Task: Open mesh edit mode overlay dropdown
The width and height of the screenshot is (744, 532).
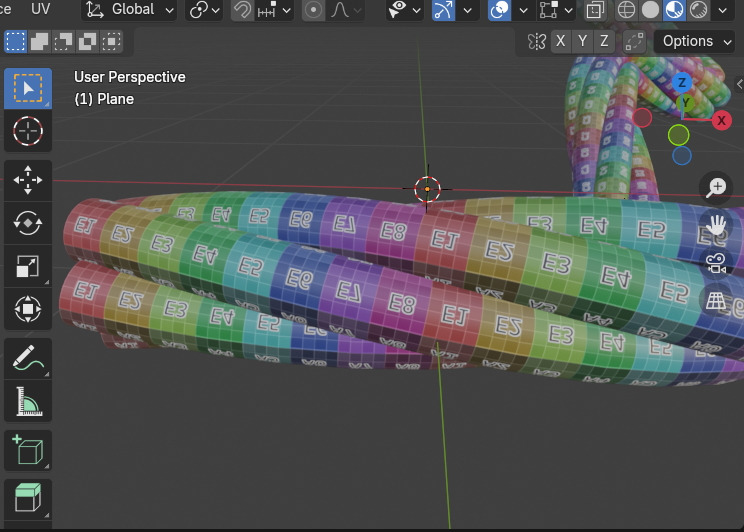Action: click(x=555, y=10)
